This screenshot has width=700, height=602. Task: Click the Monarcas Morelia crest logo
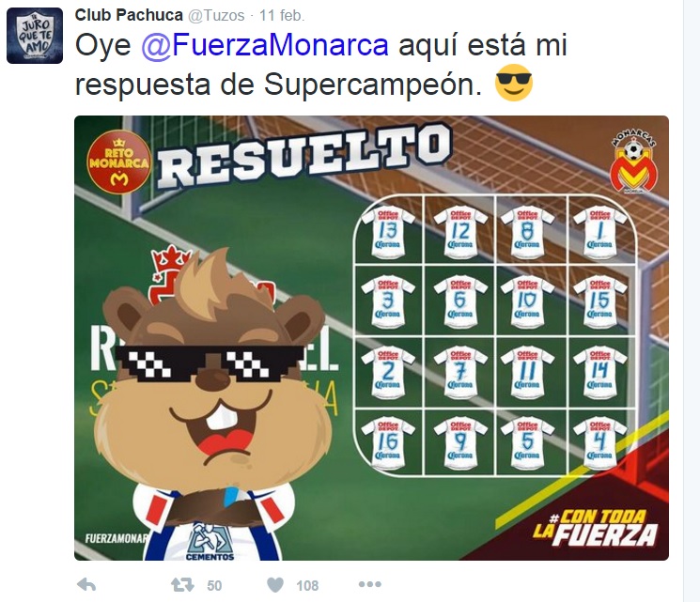632,162
